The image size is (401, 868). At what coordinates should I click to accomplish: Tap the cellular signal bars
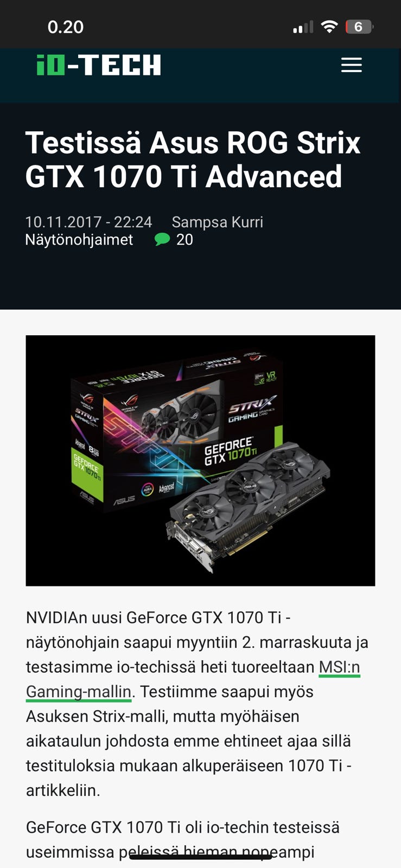(x=303, y=27)
